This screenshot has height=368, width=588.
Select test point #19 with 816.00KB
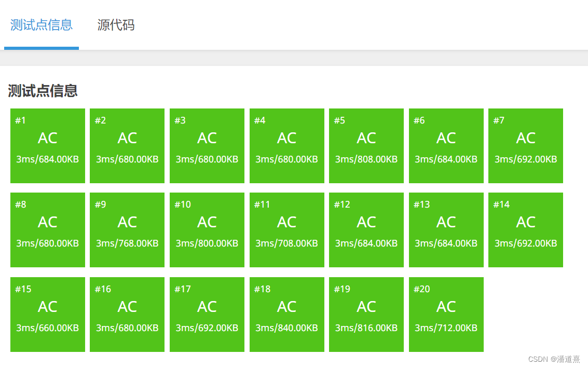366,315
